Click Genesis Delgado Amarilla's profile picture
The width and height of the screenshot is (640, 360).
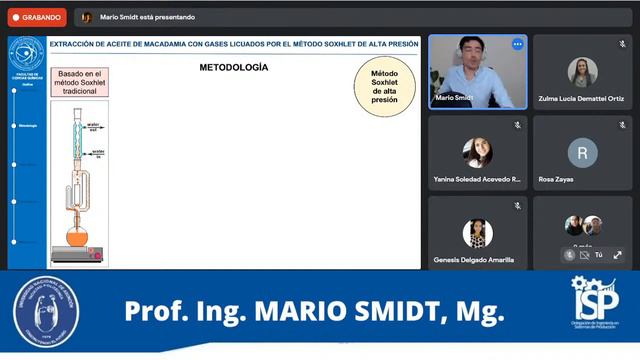tap(478, 233)
